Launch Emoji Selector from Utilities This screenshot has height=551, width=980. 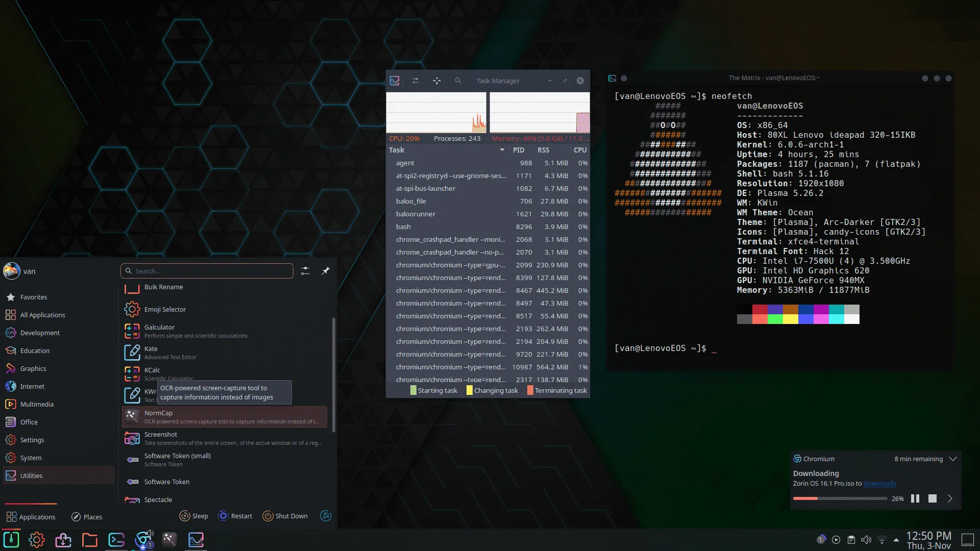coord(225,309)
